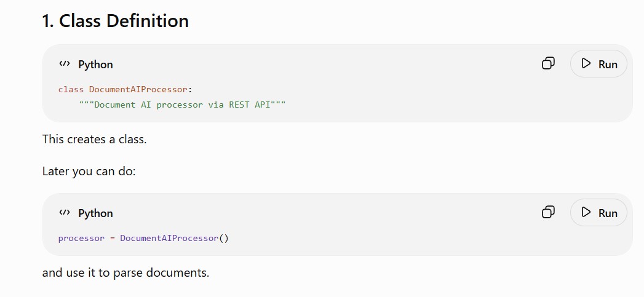Click the equals sign in the processor assignment
This screenshot has width=644, height=297.
[x=112, y=238]
